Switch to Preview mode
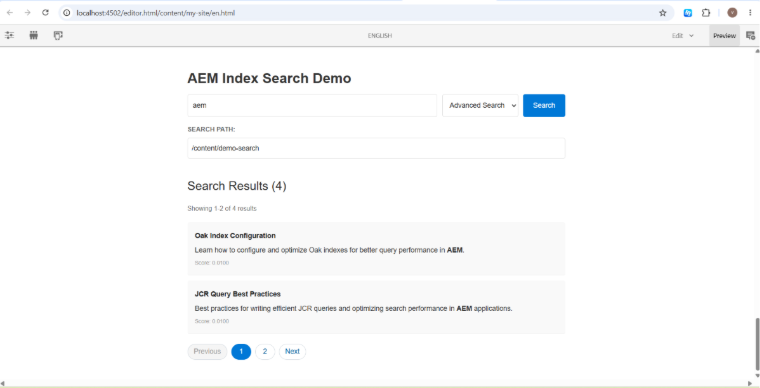Screen dimensions: 760x388 point(724,36)
